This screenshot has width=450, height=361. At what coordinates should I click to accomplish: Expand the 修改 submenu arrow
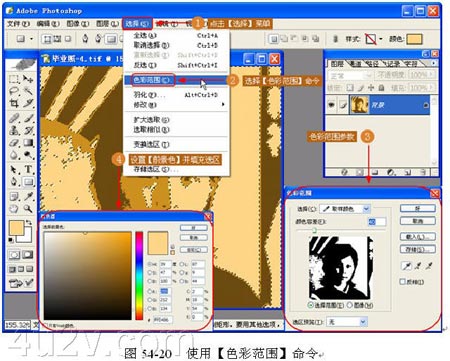(x=223, y=105)
